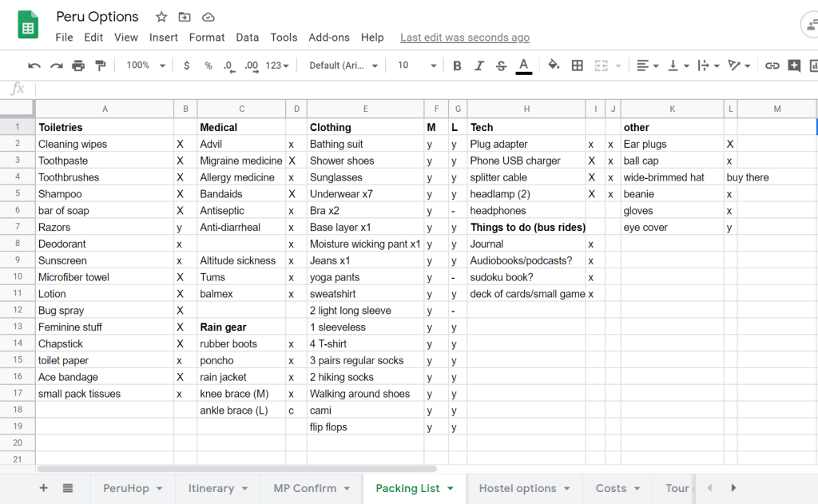This screenshot has height=504, width=818.
Task: Click the text color button
Action: pyautogui.click(x=523, y=65)
